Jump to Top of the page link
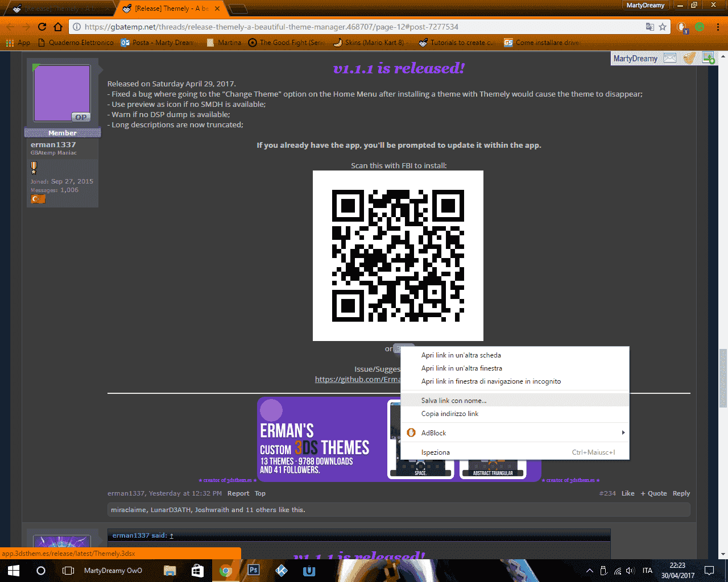 [x=260, y=493]
